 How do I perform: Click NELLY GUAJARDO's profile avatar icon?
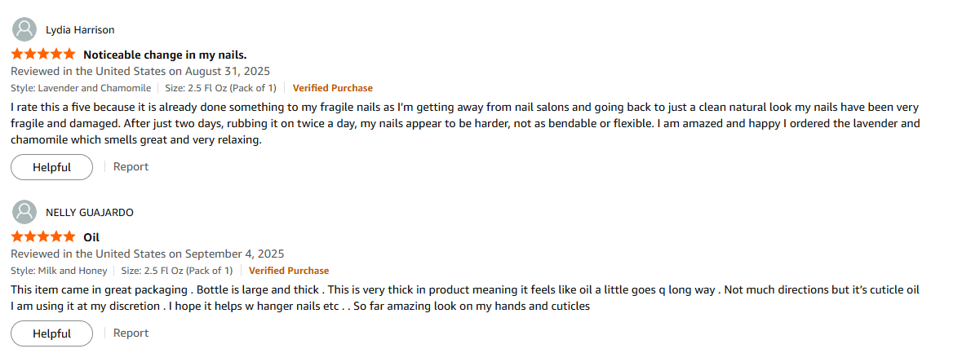point(25,212)
